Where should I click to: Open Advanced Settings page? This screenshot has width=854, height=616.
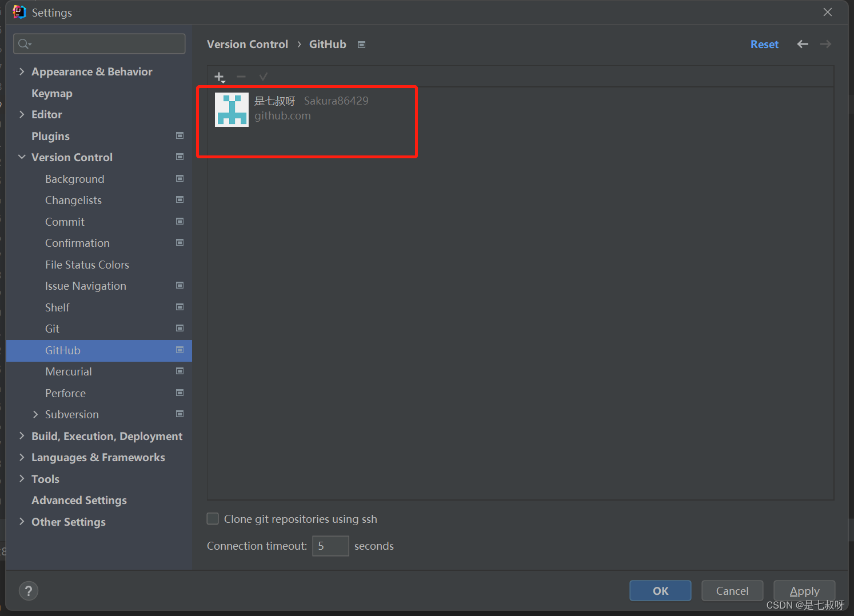pyautogui.click(x=79, y=500)
